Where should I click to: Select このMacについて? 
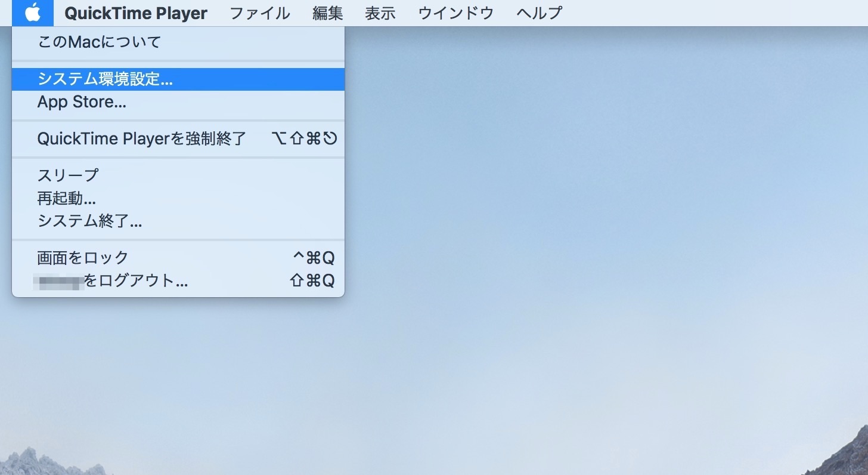point(178,42)
